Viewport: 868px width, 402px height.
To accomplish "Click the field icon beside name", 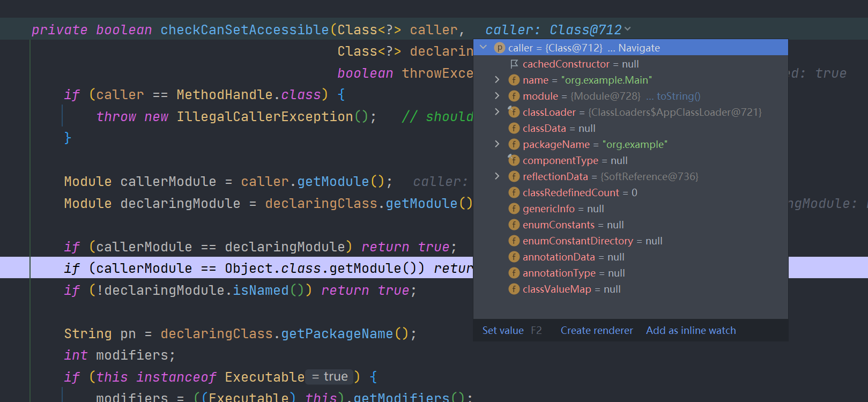I will coord(514,80).
